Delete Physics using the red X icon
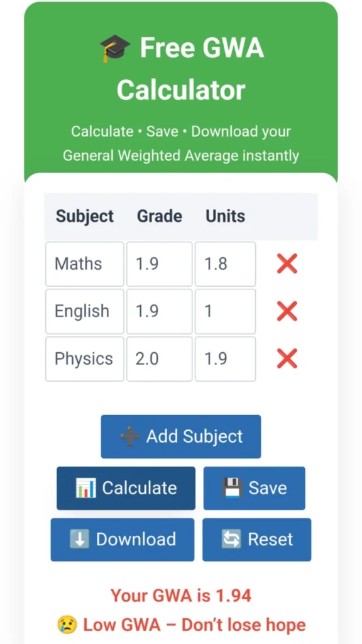This screenshot has width=362, height=644. 287,359
